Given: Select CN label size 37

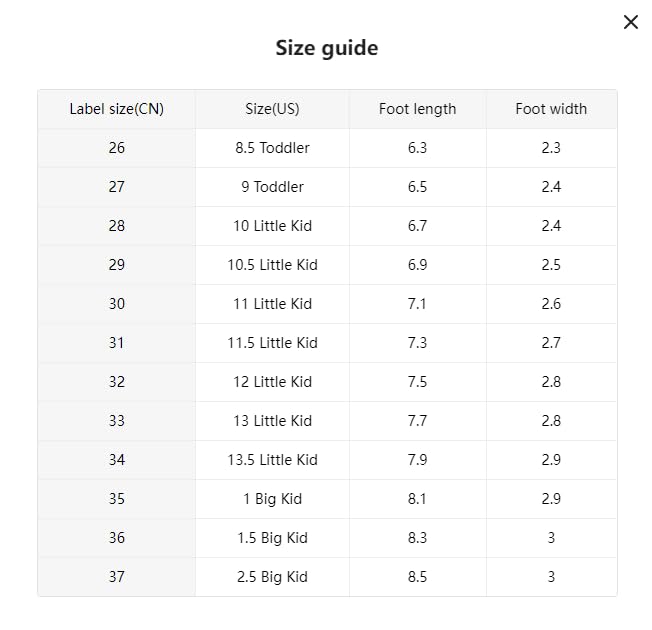Looking at the screenshot, I should 117,577.
